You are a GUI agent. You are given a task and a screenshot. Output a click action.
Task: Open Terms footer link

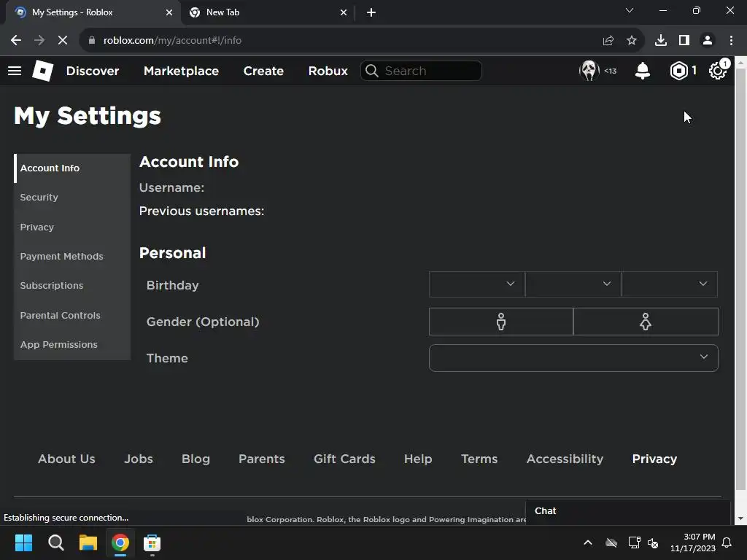pos(479,459)
